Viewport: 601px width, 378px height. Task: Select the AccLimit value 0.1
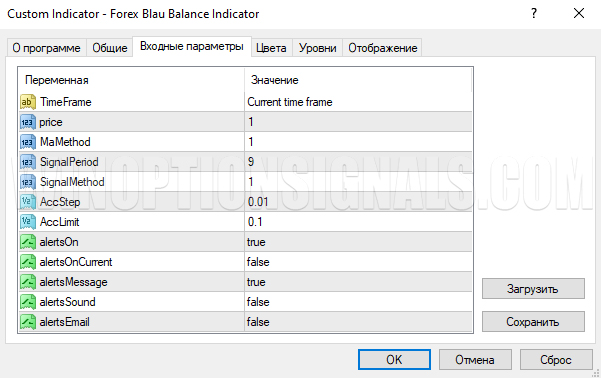click(358, 222)
